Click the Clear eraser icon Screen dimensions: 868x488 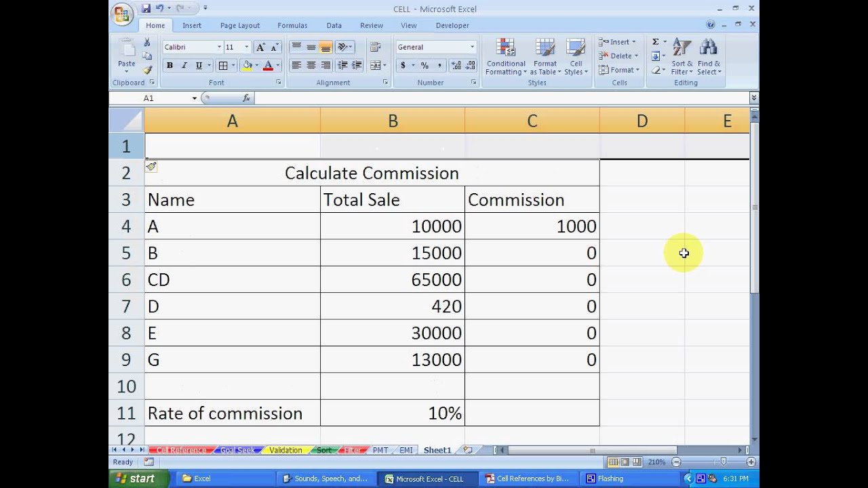656,70
